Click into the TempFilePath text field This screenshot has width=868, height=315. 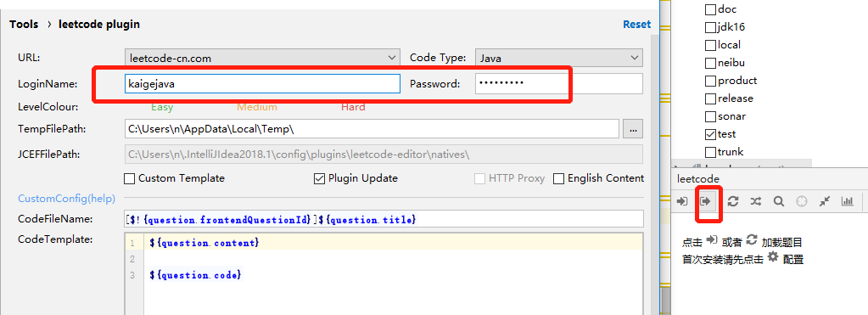(372, 129)
